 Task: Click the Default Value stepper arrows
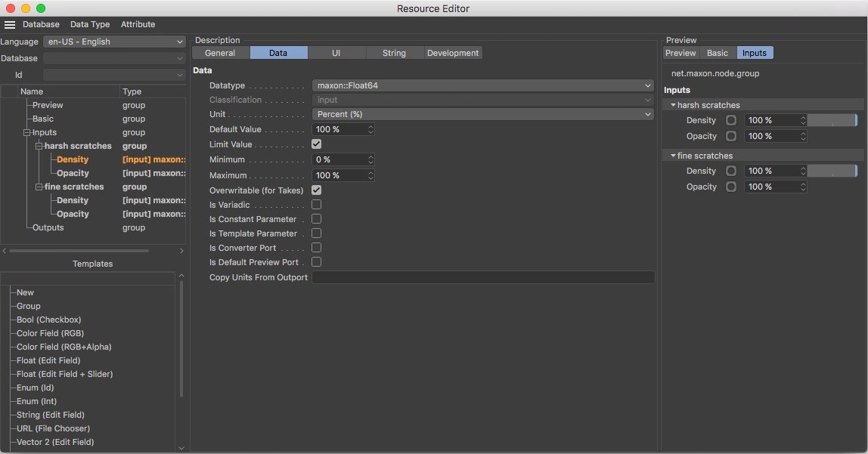370,129
